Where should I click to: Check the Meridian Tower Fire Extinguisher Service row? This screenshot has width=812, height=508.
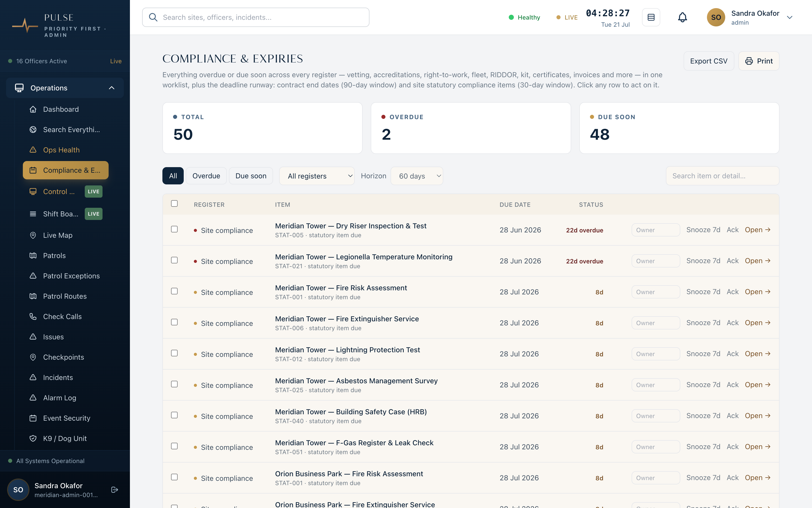tap(174, 322)
